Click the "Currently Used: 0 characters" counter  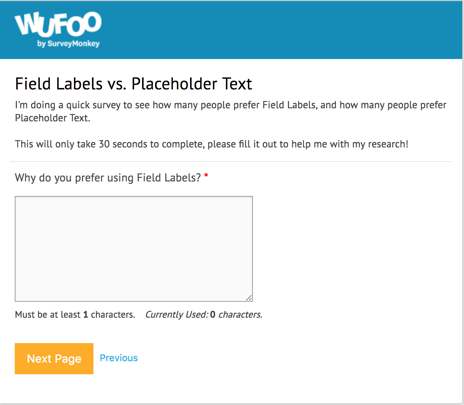pyautogui.click(x=204, y=315)
